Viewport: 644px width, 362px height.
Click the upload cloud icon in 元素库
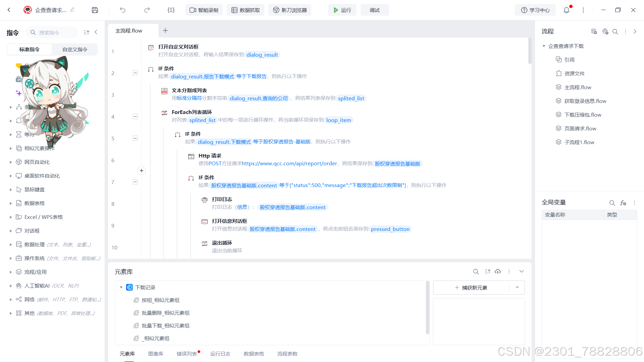click(x=498, y=271)
